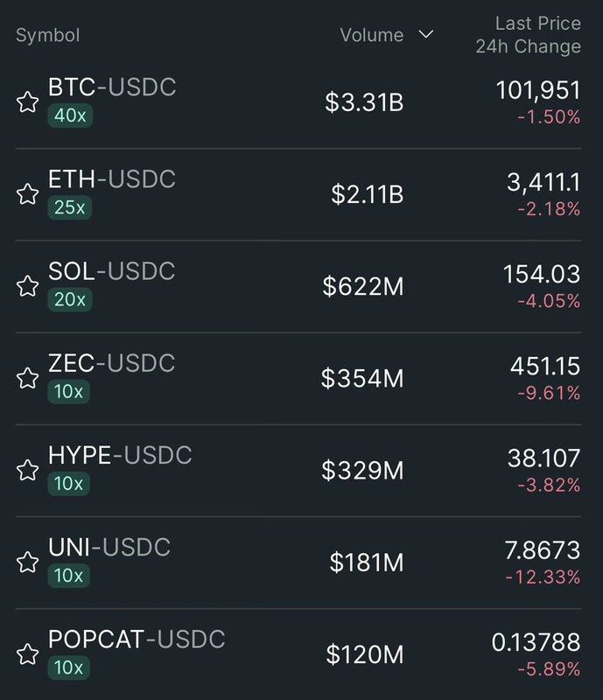This screenshot has width=603, height=700.
Task: Click the 10x badge under ZEC-USDC
Action: point(70,391)
